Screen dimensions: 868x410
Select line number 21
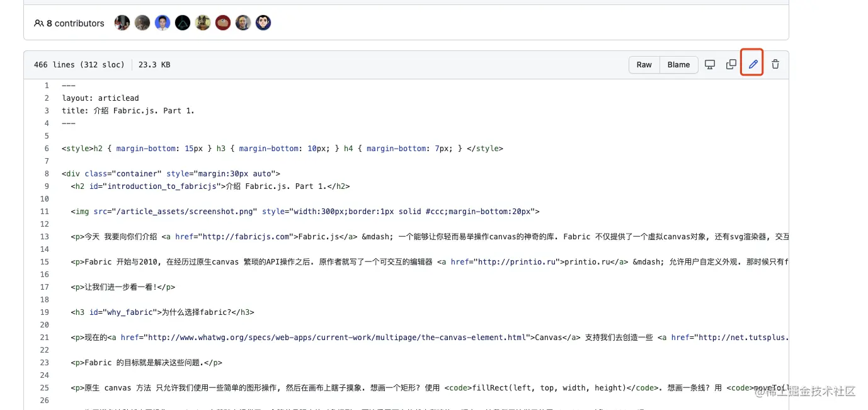pos(44,338)
